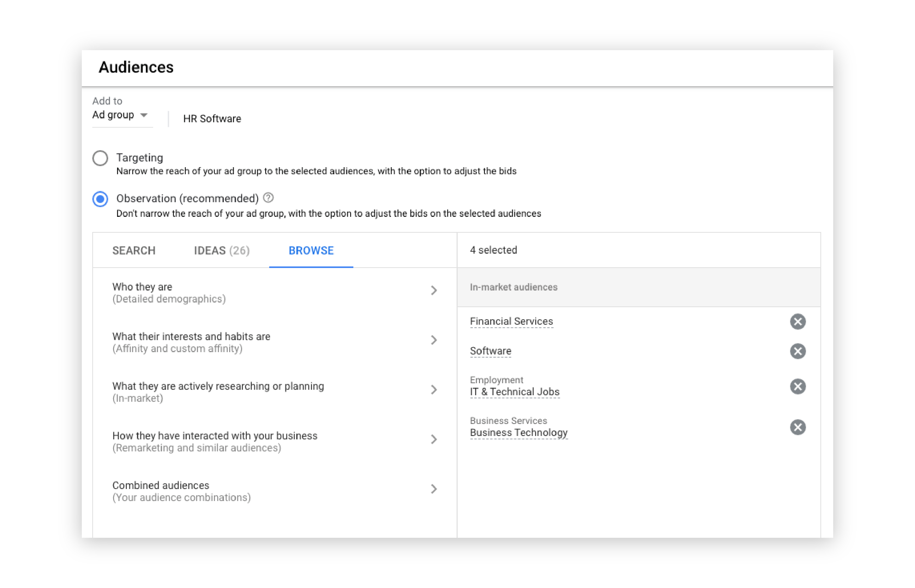Remove Financial Services audience
915x588 pixels.
point(797,321)
